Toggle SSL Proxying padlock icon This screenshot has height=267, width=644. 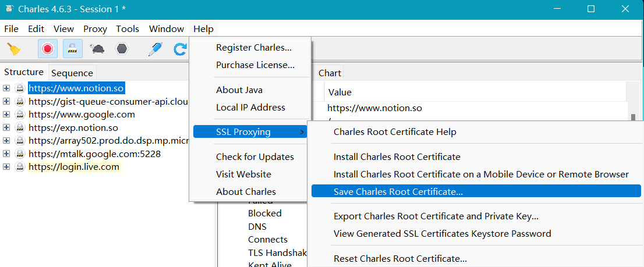tap(73, 49)
